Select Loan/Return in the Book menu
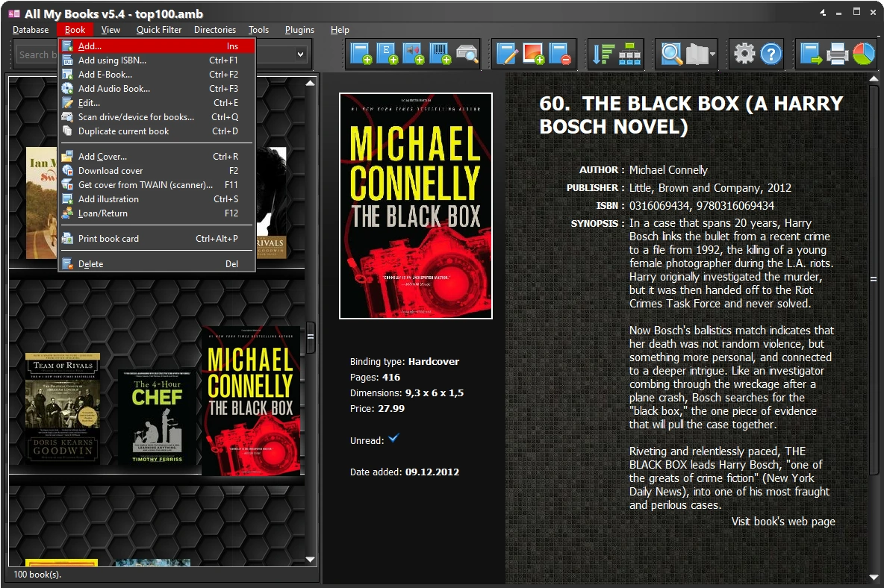 (x=158, y=213)
